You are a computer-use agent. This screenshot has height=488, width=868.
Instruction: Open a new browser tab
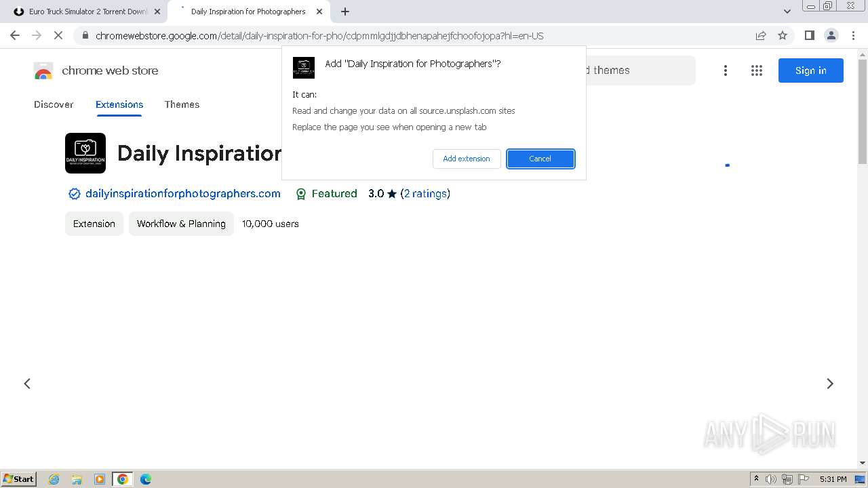click(345, 12)
